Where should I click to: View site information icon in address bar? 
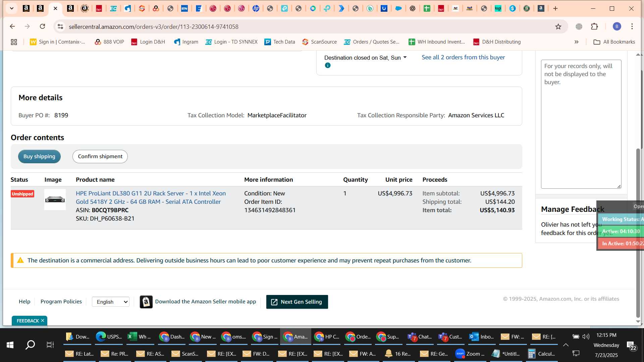click(x=60, y=26)
